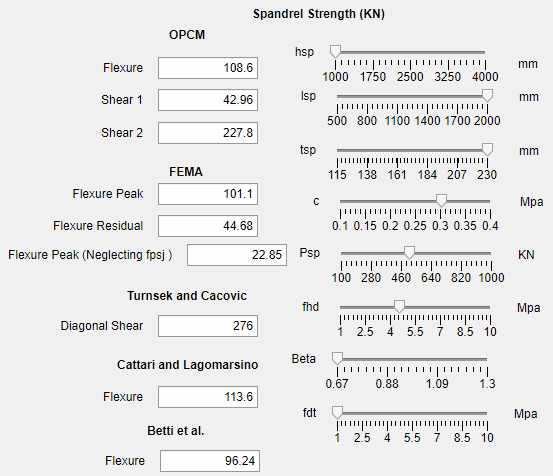Select the Betti et al. Flexure field

tap(210, 461)
